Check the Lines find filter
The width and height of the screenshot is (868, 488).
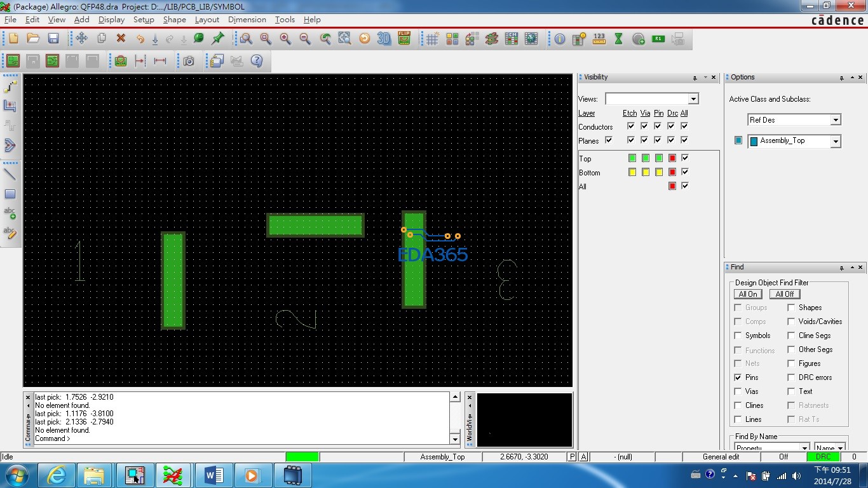(738, 419)
